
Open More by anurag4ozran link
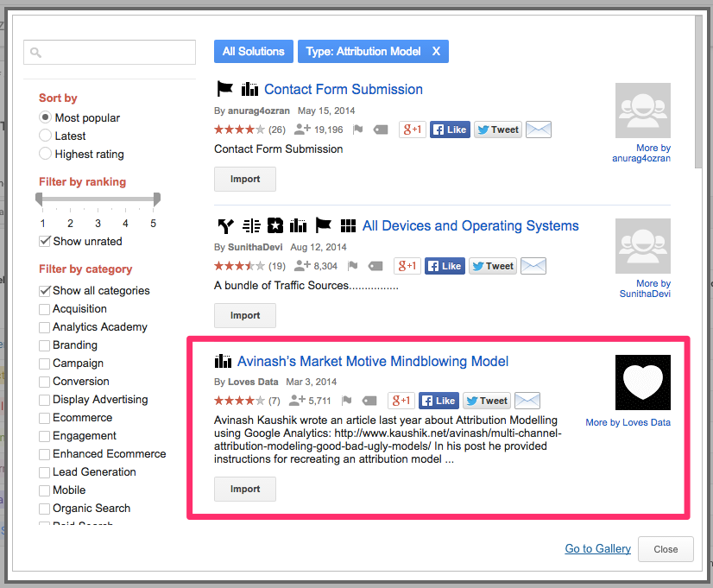[641, 153]
